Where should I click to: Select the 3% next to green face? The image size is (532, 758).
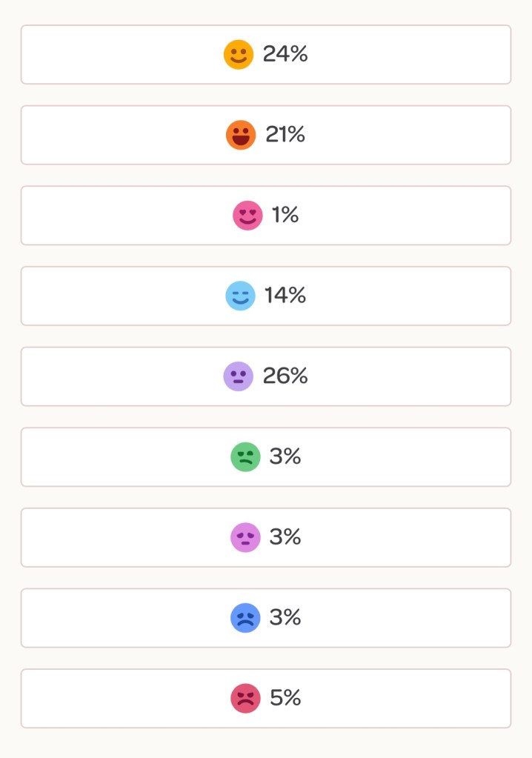(285, 457)
